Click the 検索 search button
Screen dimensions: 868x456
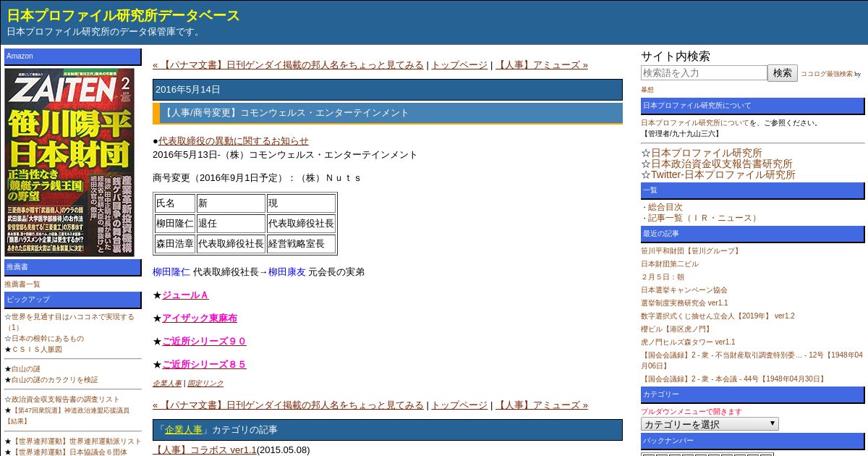(x=783, y=73)
